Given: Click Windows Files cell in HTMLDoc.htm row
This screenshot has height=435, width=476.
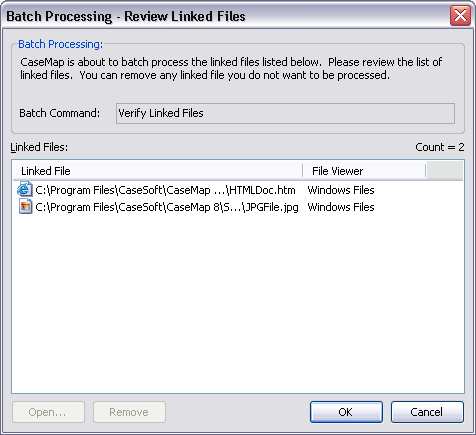Looking at the screenshot, I should pyautogui.click(x=341, y=190).
